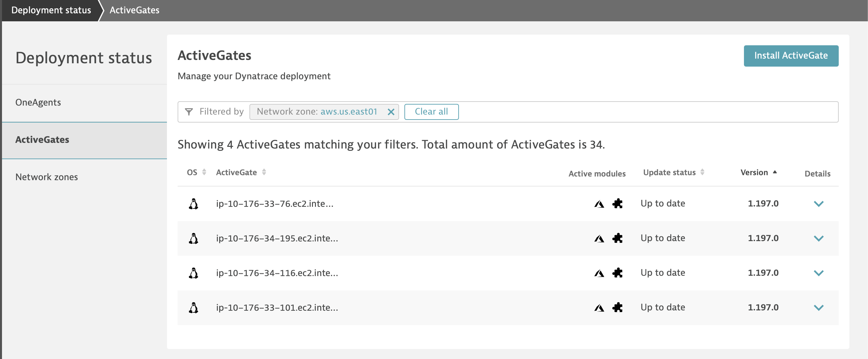This screenshot has height=359, width=868.
Task: Click Linux icon for ip-10-176-33-101 row
Action: pyautogui.click(x=194, y=308)
